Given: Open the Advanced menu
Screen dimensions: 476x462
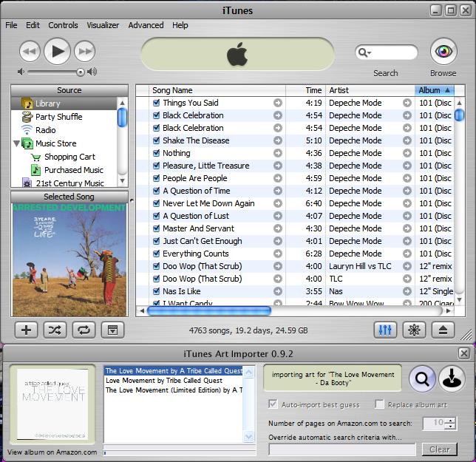Looking at the screenshot, I should [146, 25].
